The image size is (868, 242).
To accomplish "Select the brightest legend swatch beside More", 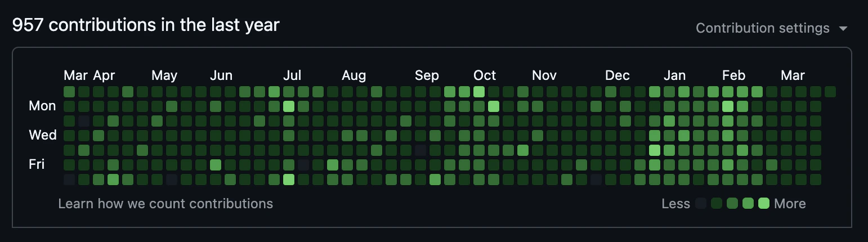I will coord(764,204).
